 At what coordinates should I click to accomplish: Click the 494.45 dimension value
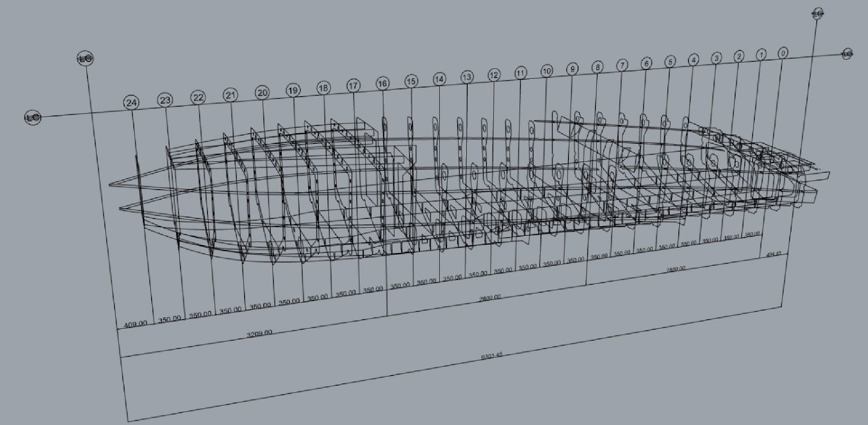point(773,255)
